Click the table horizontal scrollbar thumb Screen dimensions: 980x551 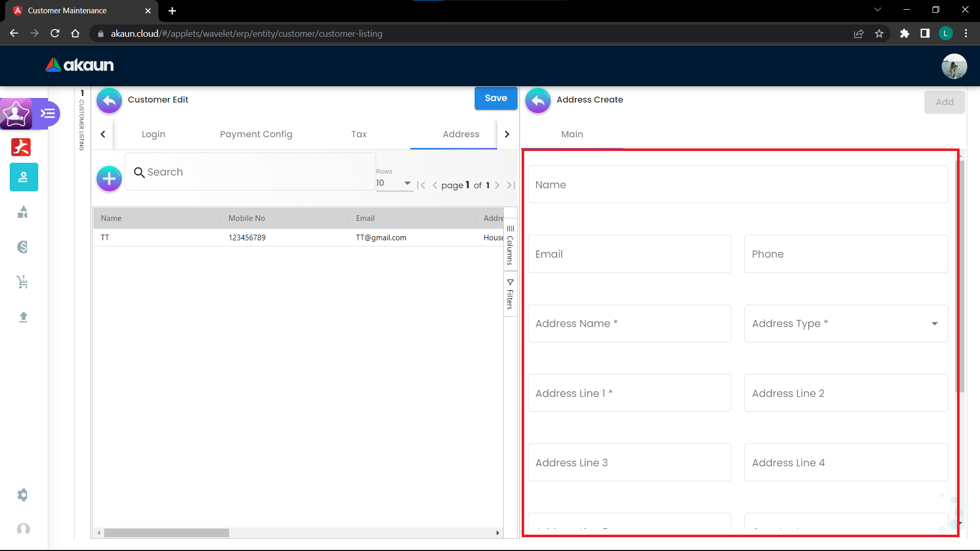[x=166, y=533]
